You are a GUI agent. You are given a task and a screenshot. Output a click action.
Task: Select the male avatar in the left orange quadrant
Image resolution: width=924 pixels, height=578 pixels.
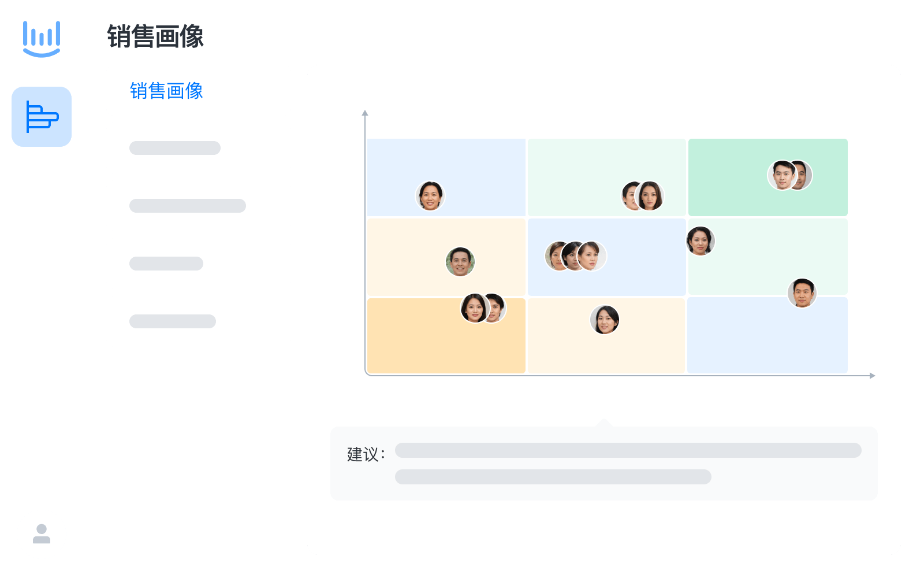pyautogui.click(x=459, y=262)
